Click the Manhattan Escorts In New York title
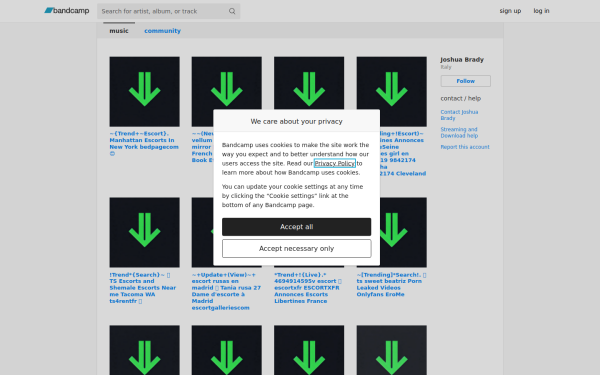 (x=144, y=143)
